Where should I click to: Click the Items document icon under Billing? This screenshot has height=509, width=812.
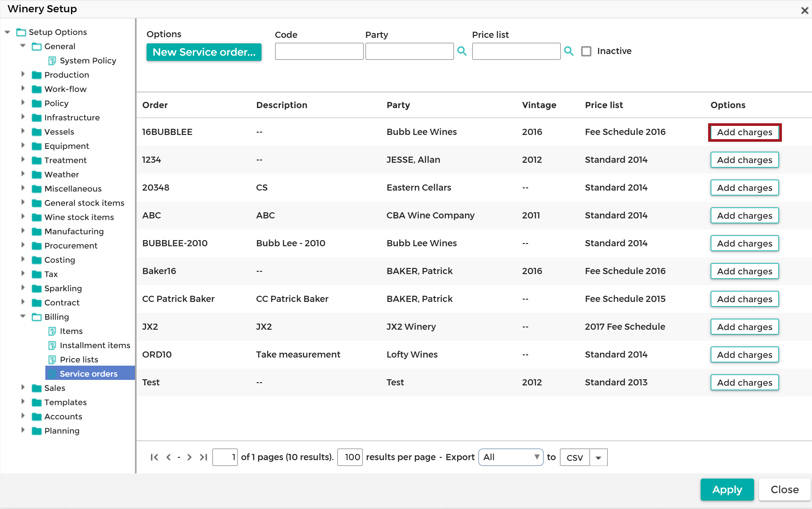point(52,331)
